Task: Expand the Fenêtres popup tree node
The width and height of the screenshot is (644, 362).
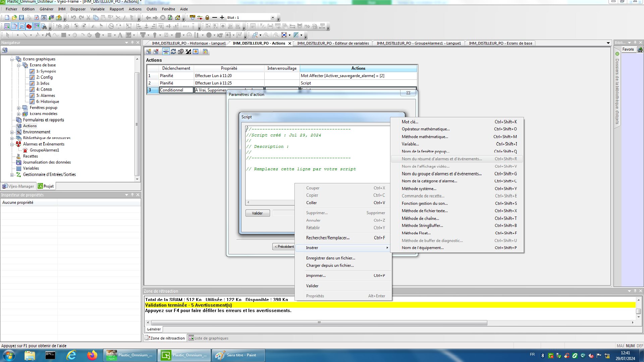Action: pyautogui.click(x=19, y=108)
